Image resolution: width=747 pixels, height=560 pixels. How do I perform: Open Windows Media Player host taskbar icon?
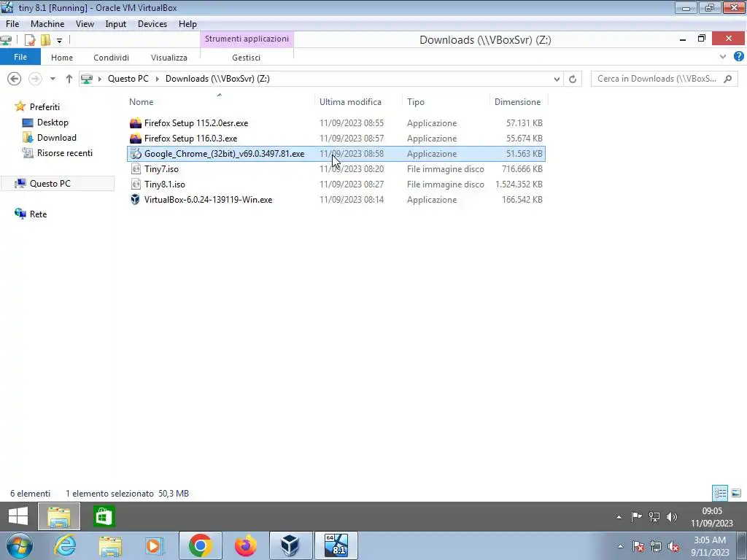pos(155,545)
